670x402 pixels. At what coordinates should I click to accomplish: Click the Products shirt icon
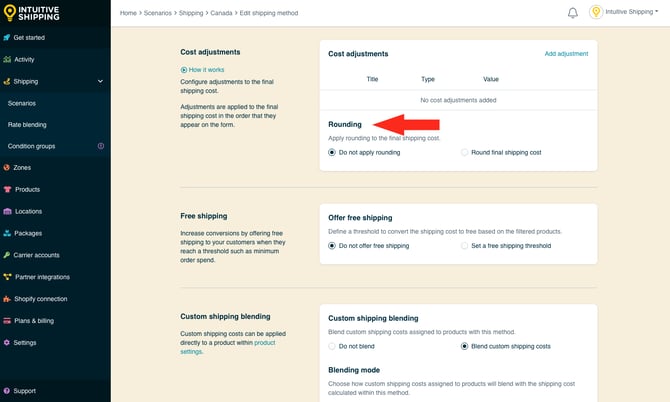(7, 189)
